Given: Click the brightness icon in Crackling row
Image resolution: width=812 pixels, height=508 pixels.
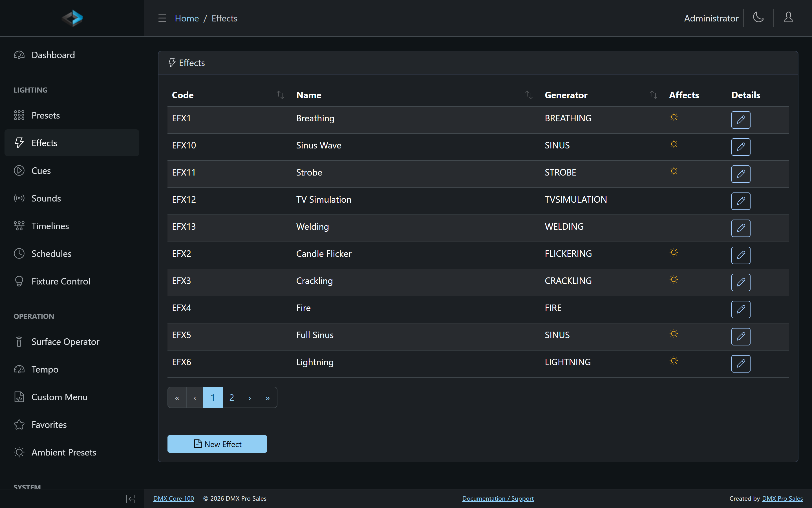Looking at the screenshot, I should [673, 279].
